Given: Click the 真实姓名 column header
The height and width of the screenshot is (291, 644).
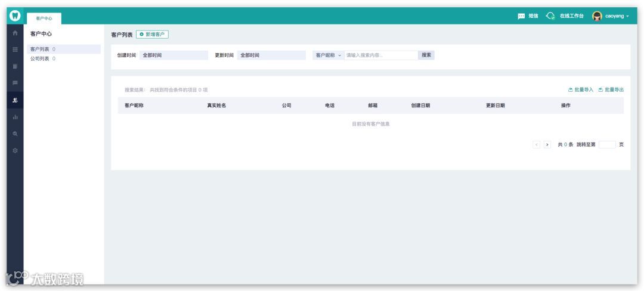Looking at the screenshot, I should coord(216,106).
